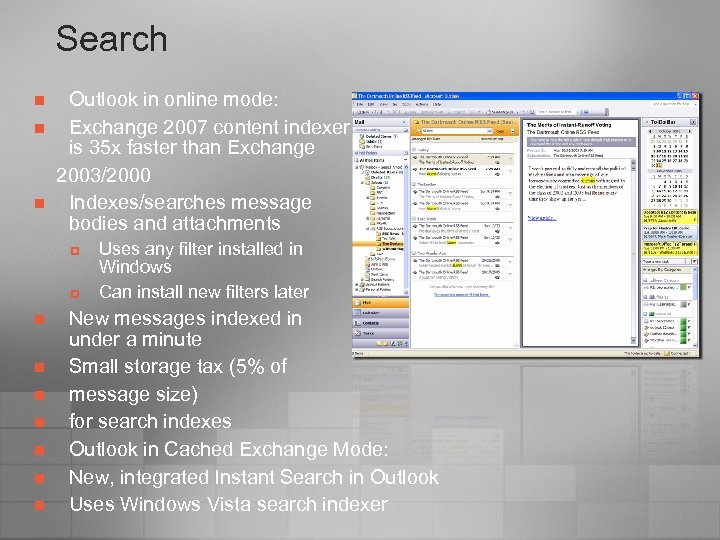The height and width of the screenshot is (540, 720).
Task: Clear the search with the X button
Action: pos(500,131)
